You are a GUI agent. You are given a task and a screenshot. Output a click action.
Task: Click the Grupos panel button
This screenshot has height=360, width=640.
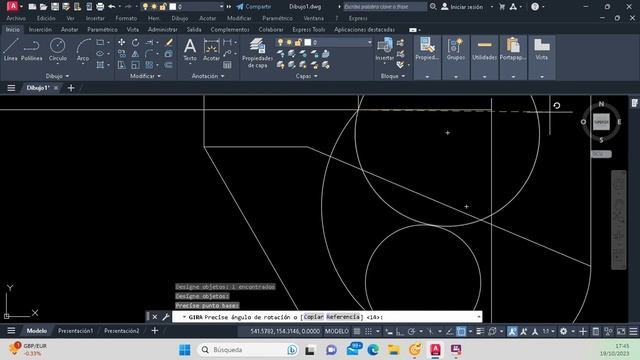point(456,49)
